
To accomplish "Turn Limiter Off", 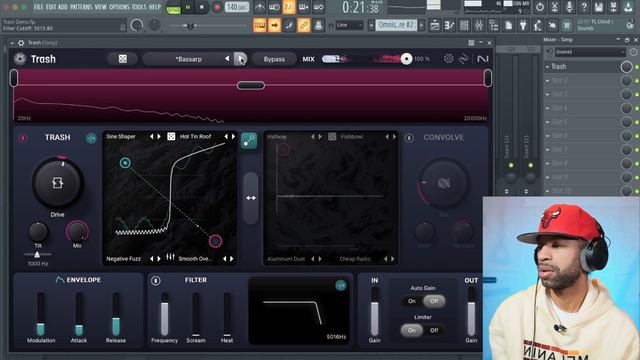I will coord(434,330).
